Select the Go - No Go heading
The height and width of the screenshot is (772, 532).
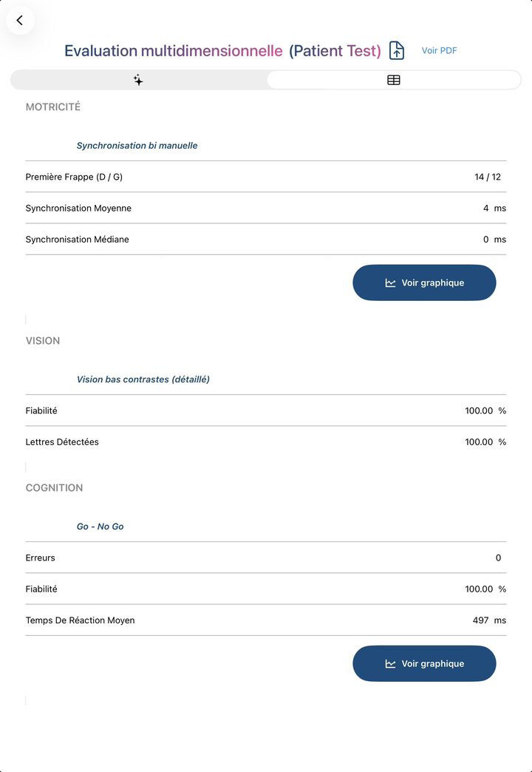tap(100, 526)
